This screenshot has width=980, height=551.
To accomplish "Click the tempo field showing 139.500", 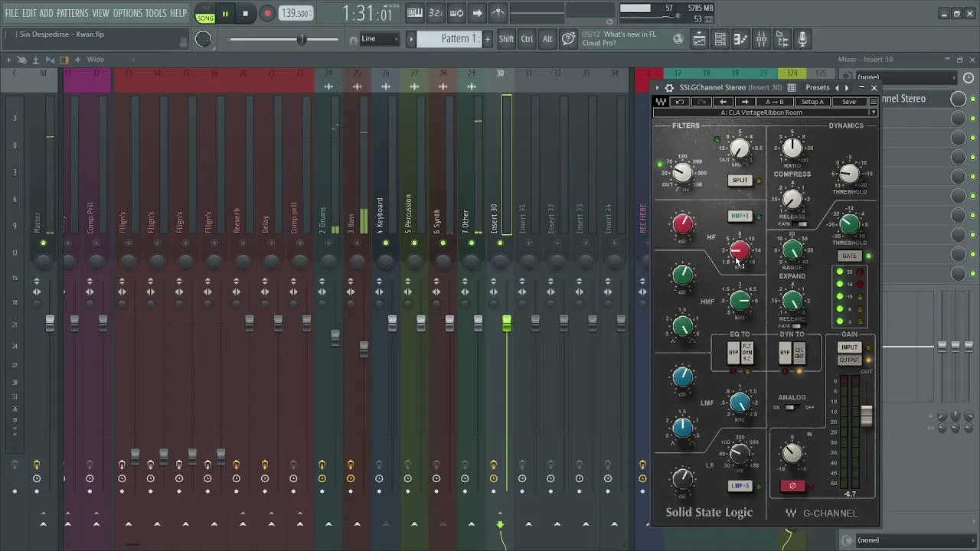I will pos(296,13).
